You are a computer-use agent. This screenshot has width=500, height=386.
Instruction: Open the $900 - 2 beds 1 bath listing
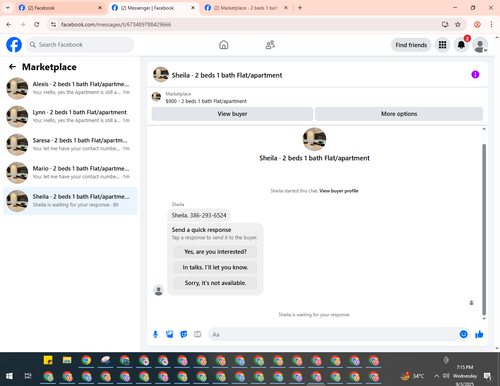pyautogui.click(x=206, y=101)
